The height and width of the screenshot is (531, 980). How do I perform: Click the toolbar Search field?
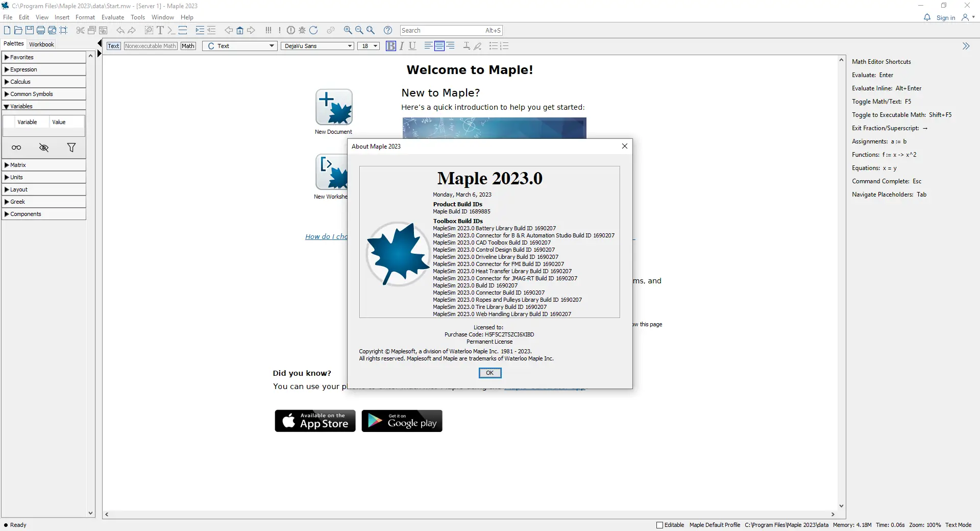pyautogui.click(x=451, y=31)
